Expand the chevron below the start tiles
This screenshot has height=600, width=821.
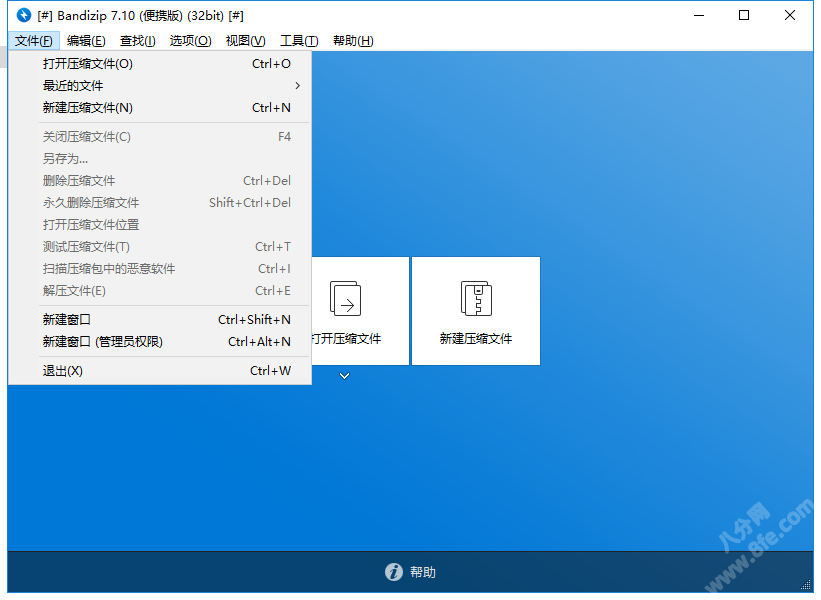point(344,375)
